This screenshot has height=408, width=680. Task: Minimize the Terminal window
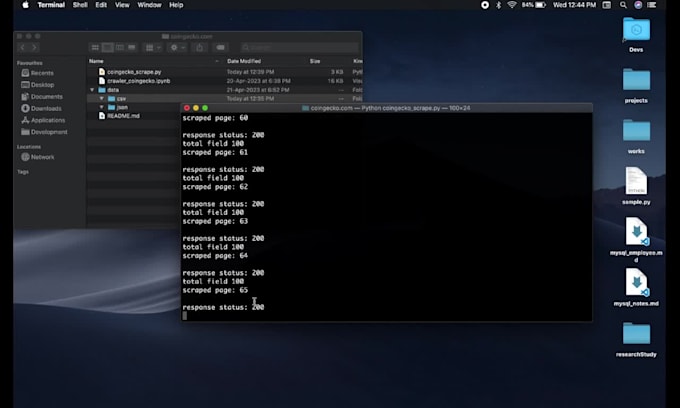tap(196, 108)
